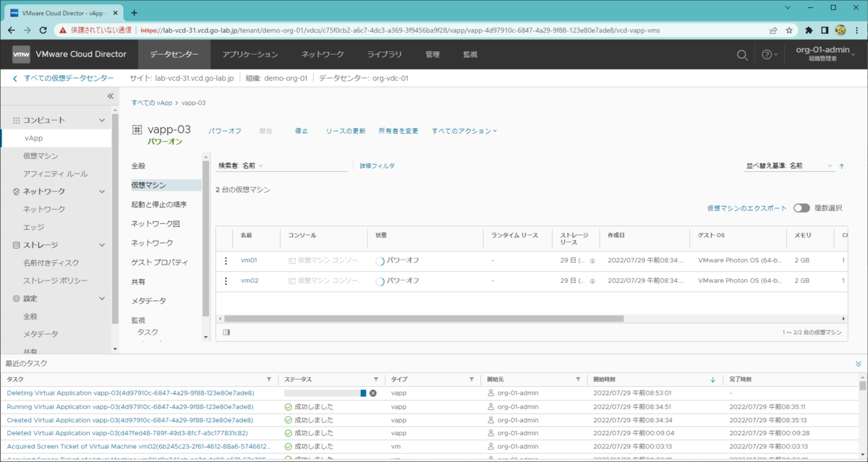Image resolution: width=868 pixels, height=462 pixels.
Task: Click the storage lease info icon for vm02
Action: 592,281
